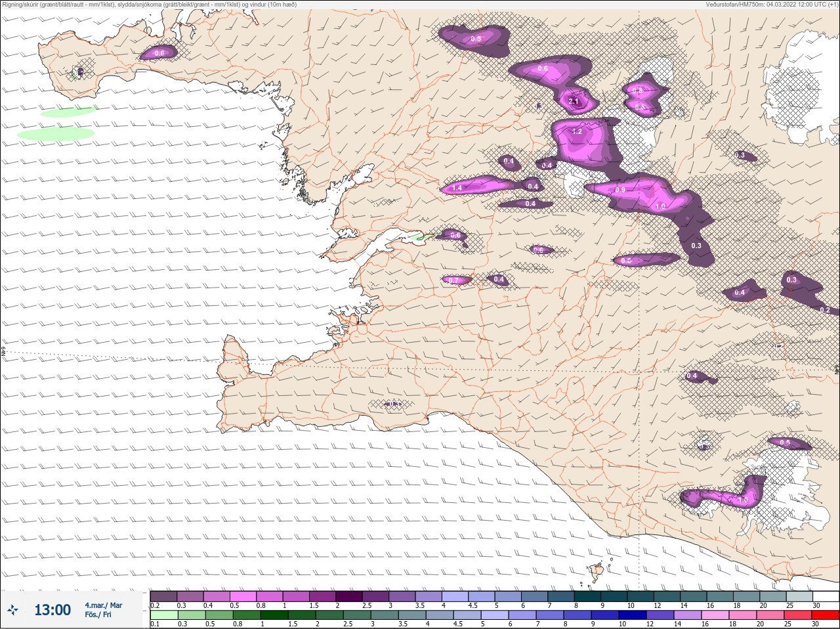Select the darkest purple 2 swatch in top legend
This screenshot has height=629, width=840.
point(349,596)
